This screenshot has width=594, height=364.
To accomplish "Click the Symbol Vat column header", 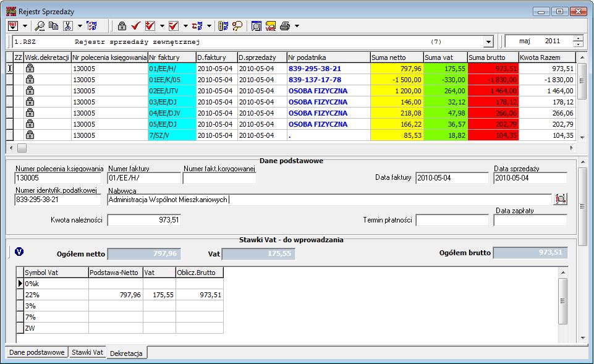I will (56, 273).
